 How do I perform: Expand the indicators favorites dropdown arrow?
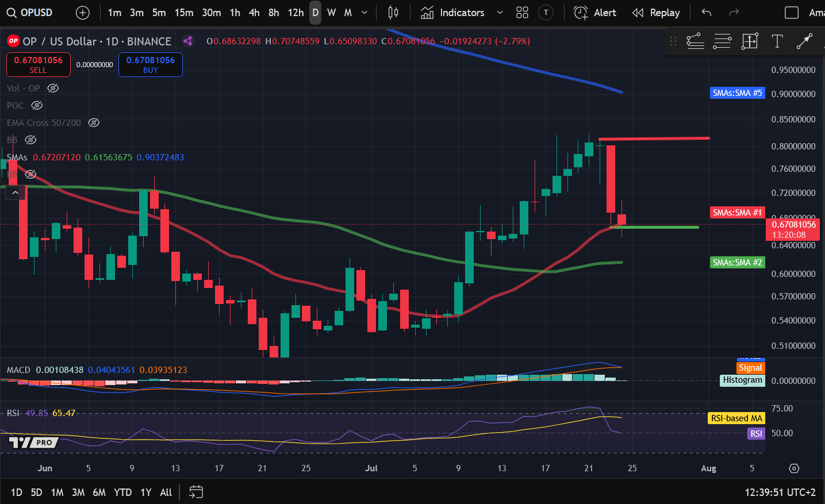pos(500,13)
